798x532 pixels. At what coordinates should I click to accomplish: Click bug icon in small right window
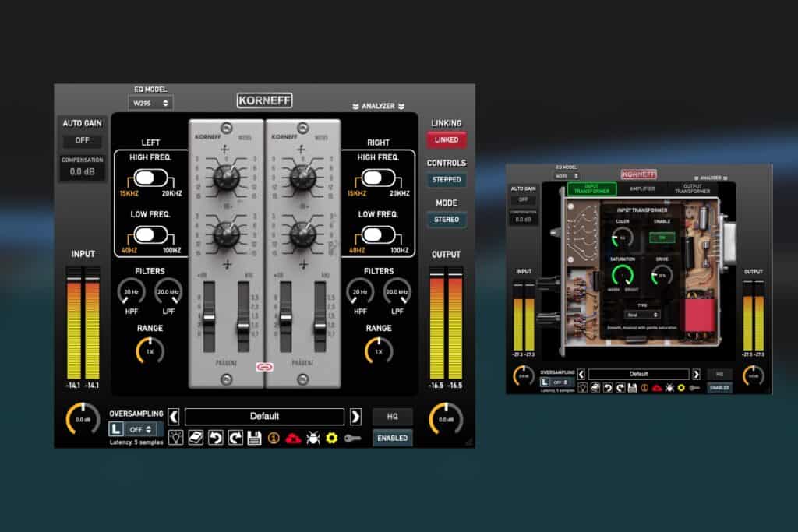pyautogui.click(x=669, y=388)
